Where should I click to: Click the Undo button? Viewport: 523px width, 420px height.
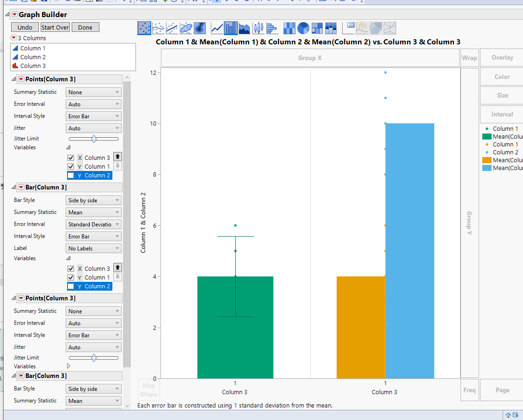[25, 27]
